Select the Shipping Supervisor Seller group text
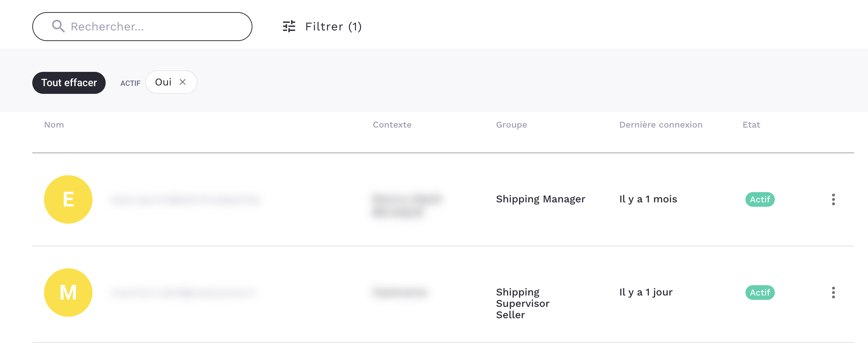This screenshot has height=349, width=868. coord(522,304)
